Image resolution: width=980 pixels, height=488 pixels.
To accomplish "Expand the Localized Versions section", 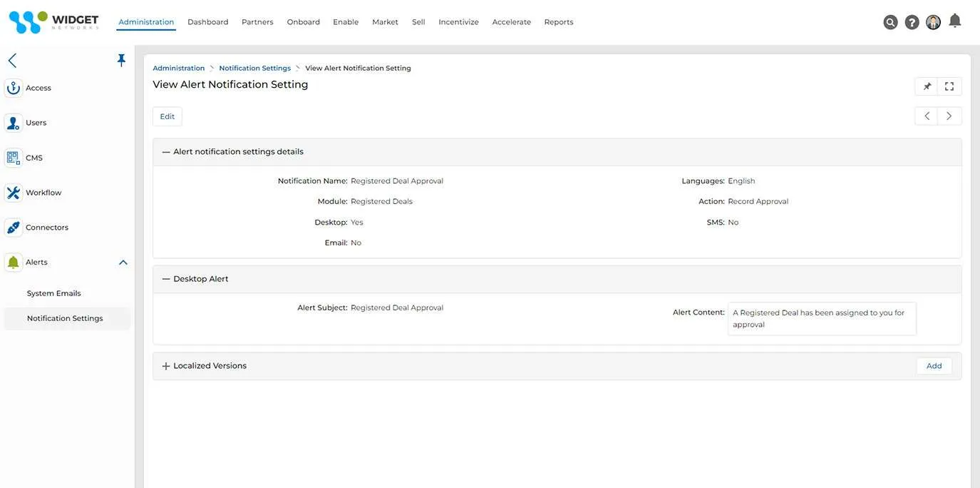I will [166, 366].
